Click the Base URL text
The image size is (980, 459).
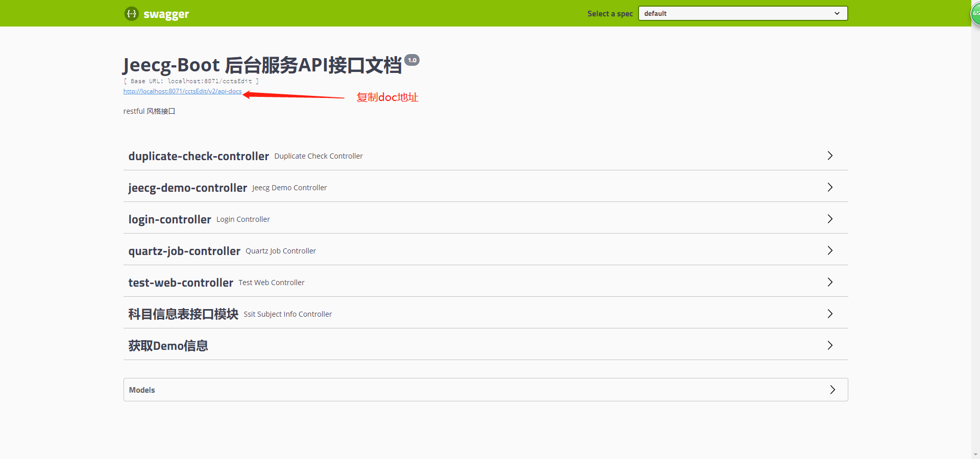click(191, 81)
